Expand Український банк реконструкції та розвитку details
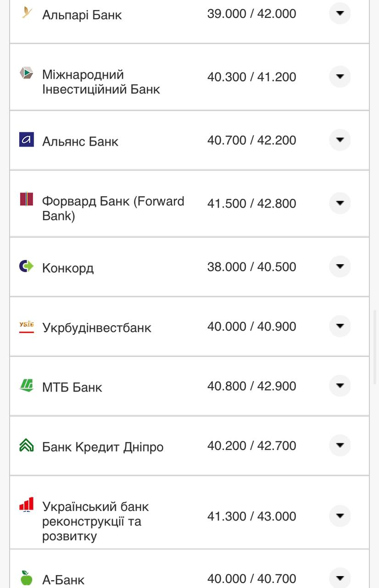The width and height of the screenshot is (379, 588). pyautogui.click(x=340, y=516)
